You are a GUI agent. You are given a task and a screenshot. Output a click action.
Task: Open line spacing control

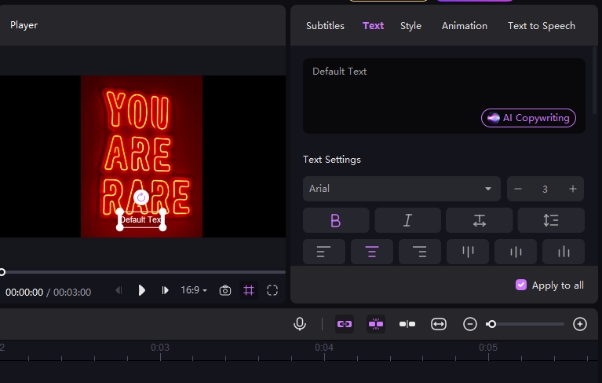[551, 220]
